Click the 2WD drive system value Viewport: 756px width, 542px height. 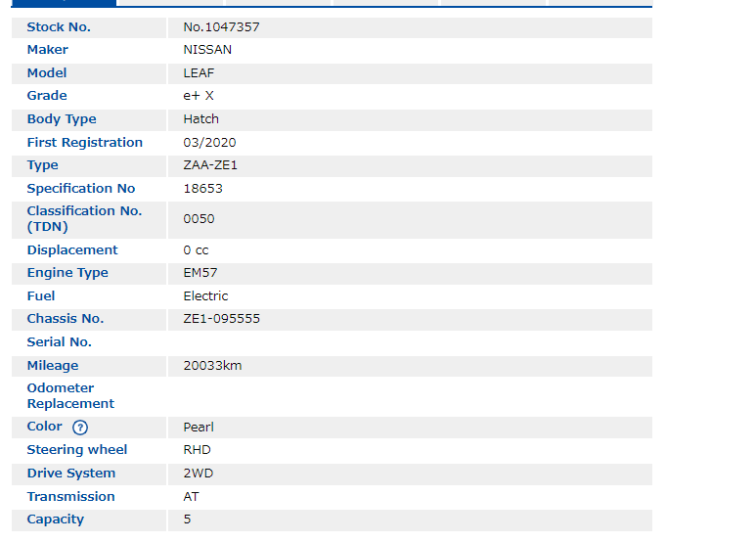pos(198,474)
